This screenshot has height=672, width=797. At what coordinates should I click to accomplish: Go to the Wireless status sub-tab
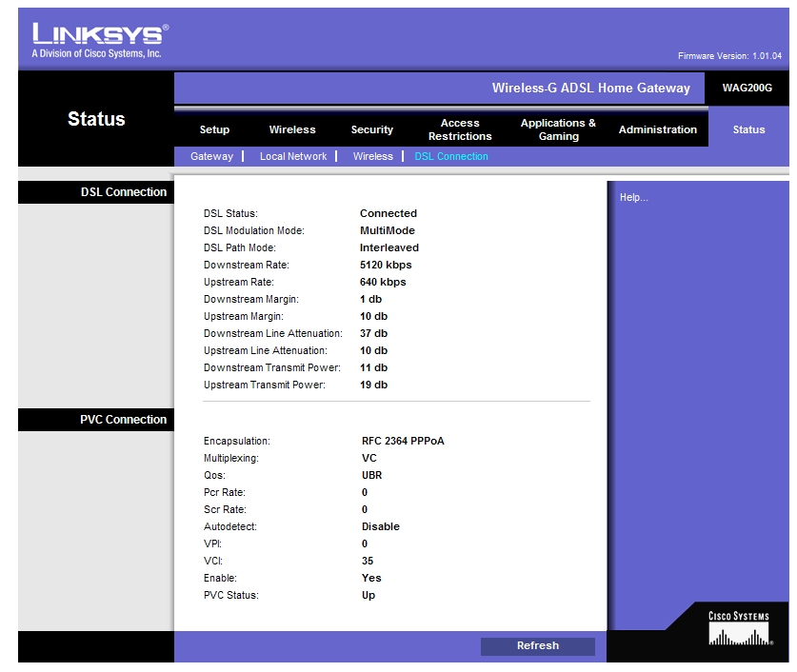point(373,156)
